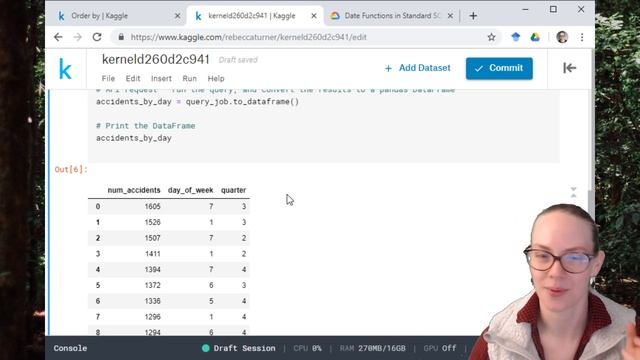This screenshot has height=360, width=640.
Task: Open a new browser tab
Action: point(473,16)
